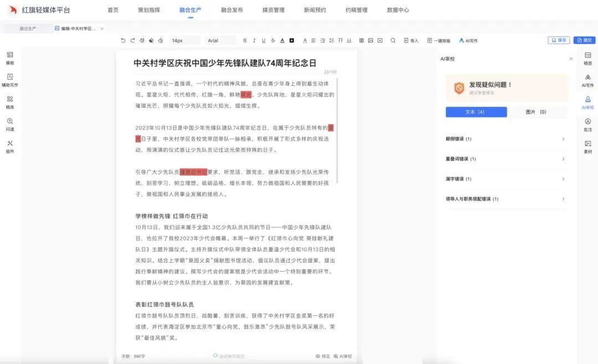The height and width of the screenshot is (364, 598).
Task: Click the text alignment icon in the toolbar
Action: point(313,40)
